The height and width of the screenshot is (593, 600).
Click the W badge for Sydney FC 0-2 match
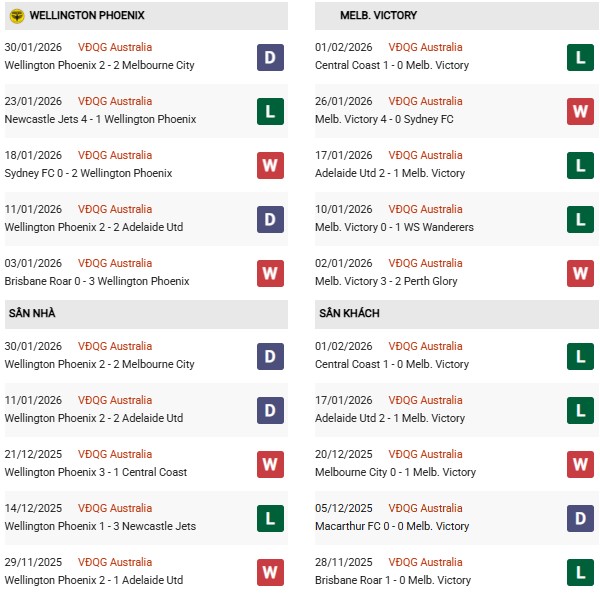tap(270, 165)
